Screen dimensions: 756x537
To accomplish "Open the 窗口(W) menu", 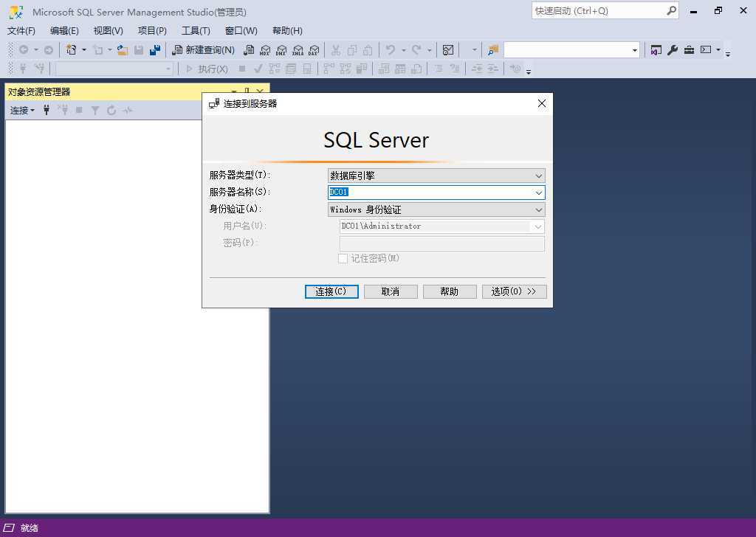I will [x=241, y=31].
